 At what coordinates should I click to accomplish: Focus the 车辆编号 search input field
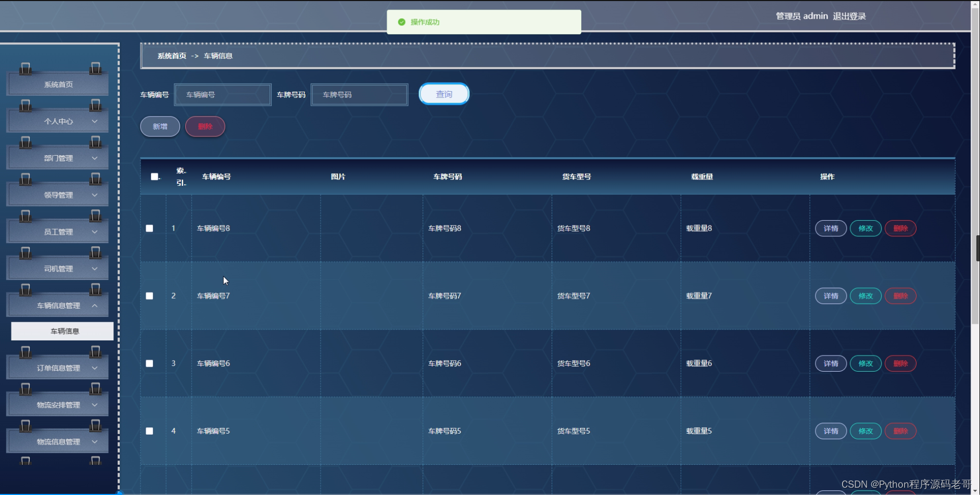coord(223,95)
